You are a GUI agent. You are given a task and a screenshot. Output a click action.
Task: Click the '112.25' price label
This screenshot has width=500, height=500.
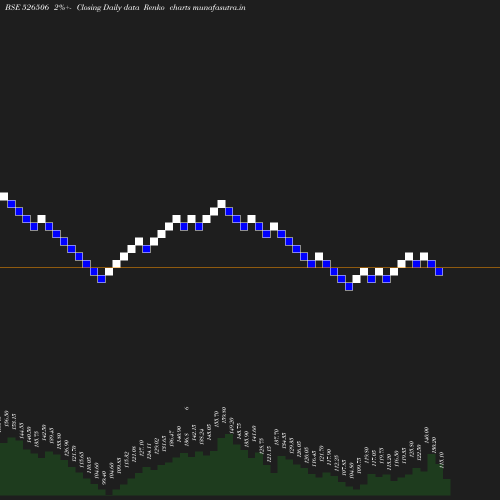[337, 463]
